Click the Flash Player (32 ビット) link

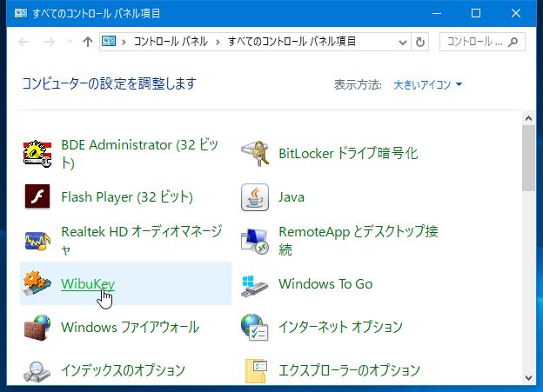tap(127, 196)
